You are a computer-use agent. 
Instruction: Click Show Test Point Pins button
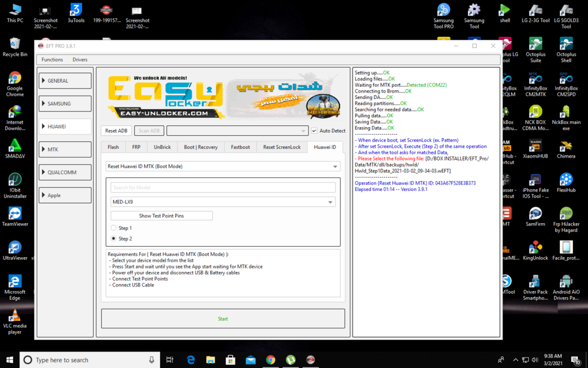[161, 216]
